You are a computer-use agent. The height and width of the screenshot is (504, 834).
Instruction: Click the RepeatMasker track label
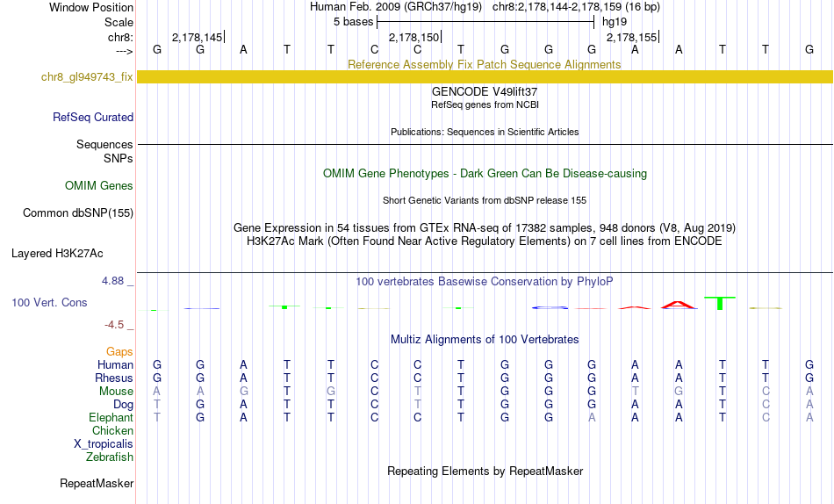pyautogui.click(x=97, y=483)
